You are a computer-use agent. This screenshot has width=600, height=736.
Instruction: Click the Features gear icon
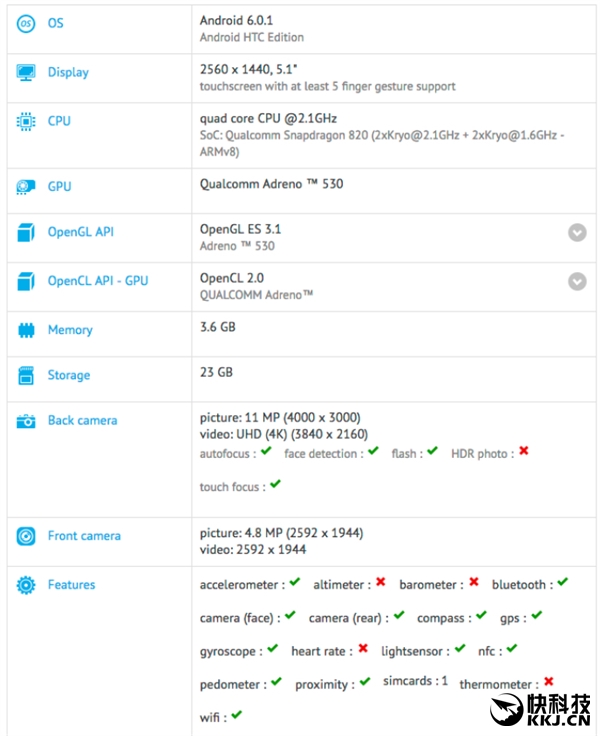click(26, 585)
